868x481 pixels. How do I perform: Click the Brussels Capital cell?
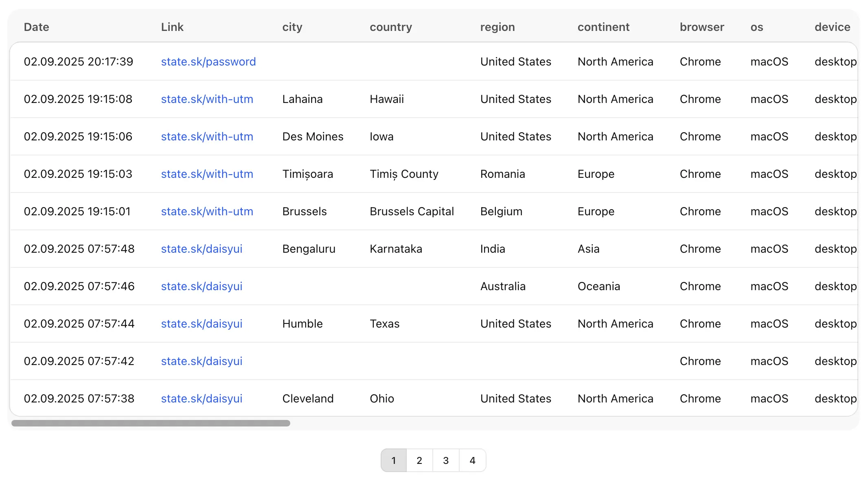coord(412,211)
